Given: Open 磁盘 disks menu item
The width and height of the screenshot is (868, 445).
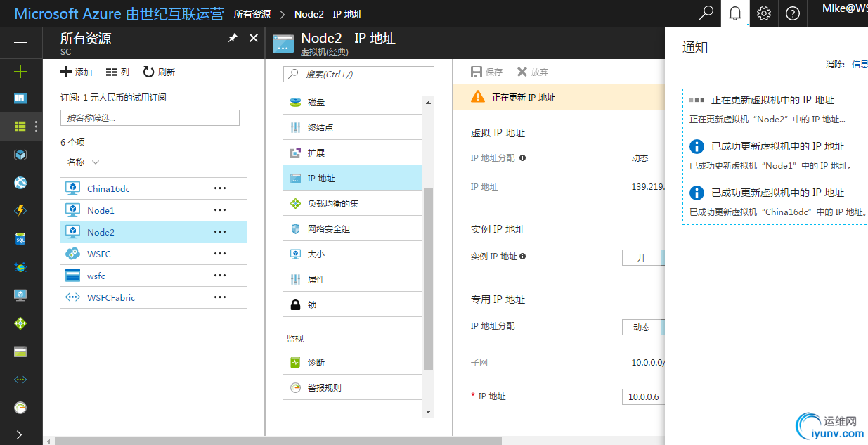Looking at the screenshot, I should point(353,102).
